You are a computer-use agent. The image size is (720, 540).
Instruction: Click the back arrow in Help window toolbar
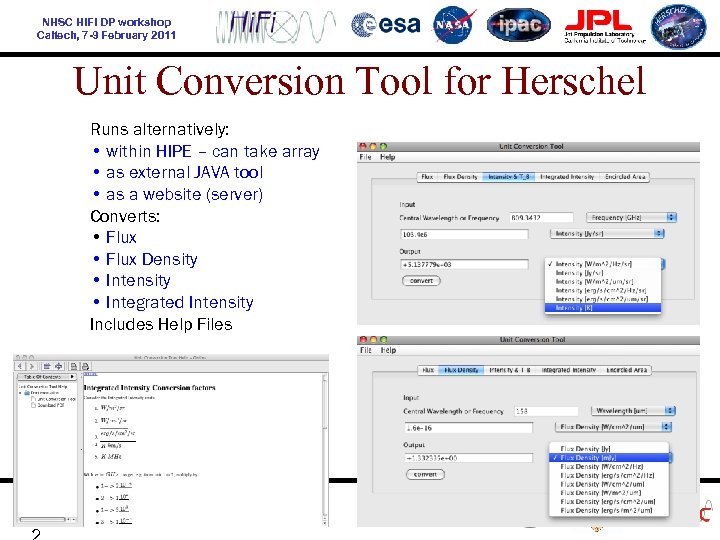pos(20,366)
